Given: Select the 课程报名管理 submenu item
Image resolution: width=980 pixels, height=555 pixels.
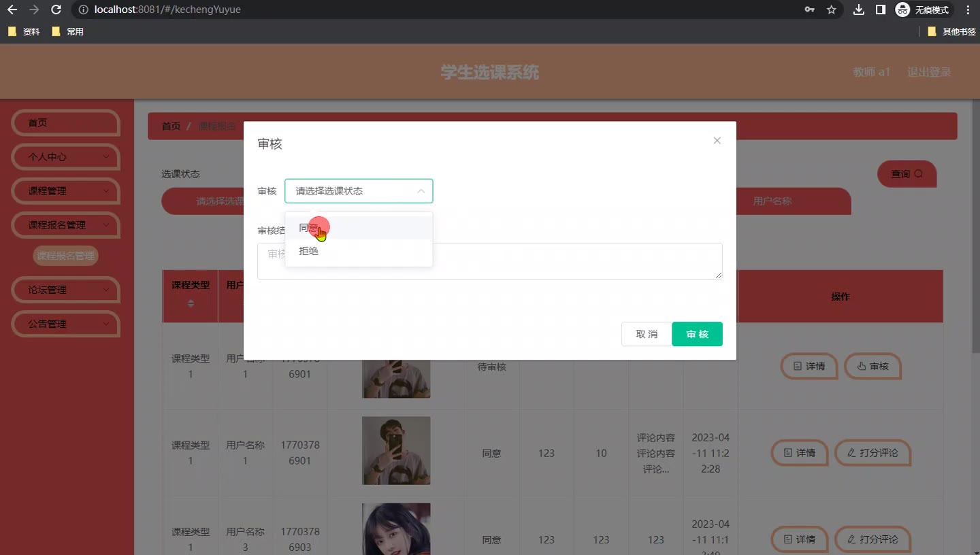Looking at the screenshot, I should [65, 256].
